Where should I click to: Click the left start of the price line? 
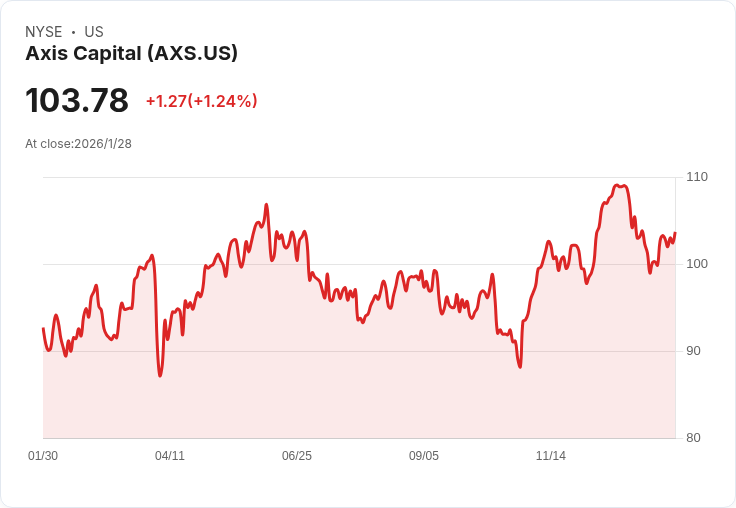43,328
